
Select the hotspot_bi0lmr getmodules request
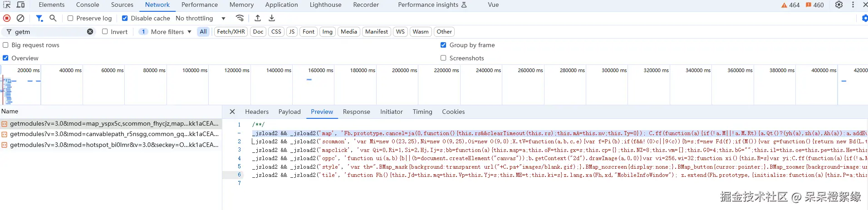click(113, 145)
